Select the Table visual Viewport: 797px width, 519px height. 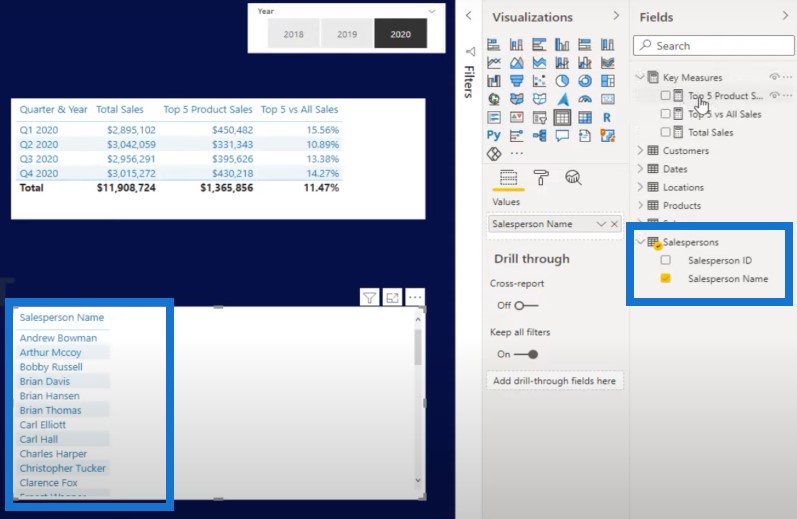point(562,117)
